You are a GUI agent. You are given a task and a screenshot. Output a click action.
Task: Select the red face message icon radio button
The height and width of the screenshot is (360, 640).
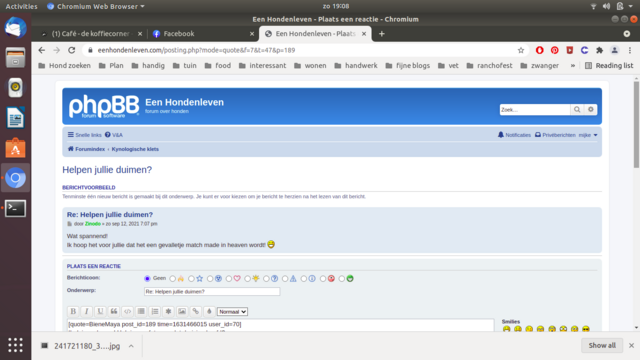click(x=323, y=279)
